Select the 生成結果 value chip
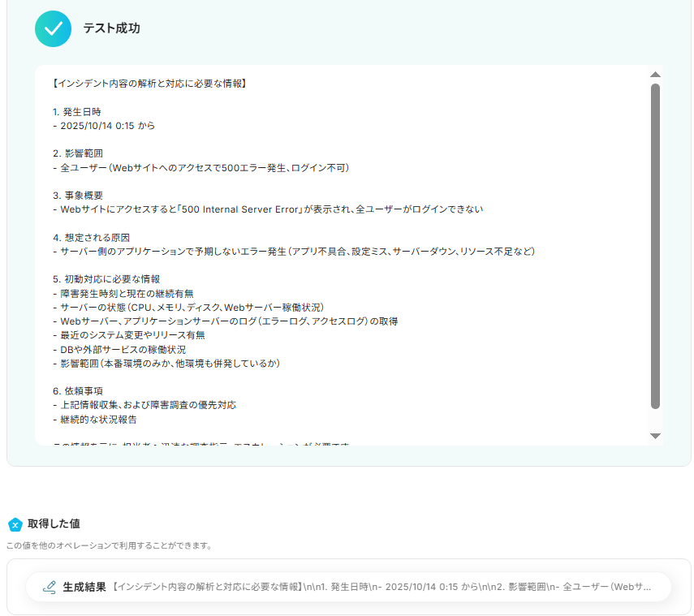 tap(349, 587)
